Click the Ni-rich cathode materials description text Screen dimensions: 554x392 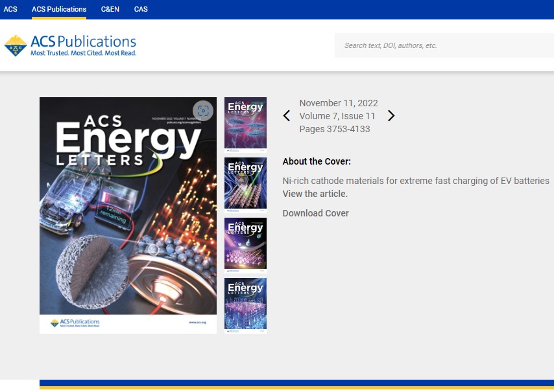coord(416,181)
